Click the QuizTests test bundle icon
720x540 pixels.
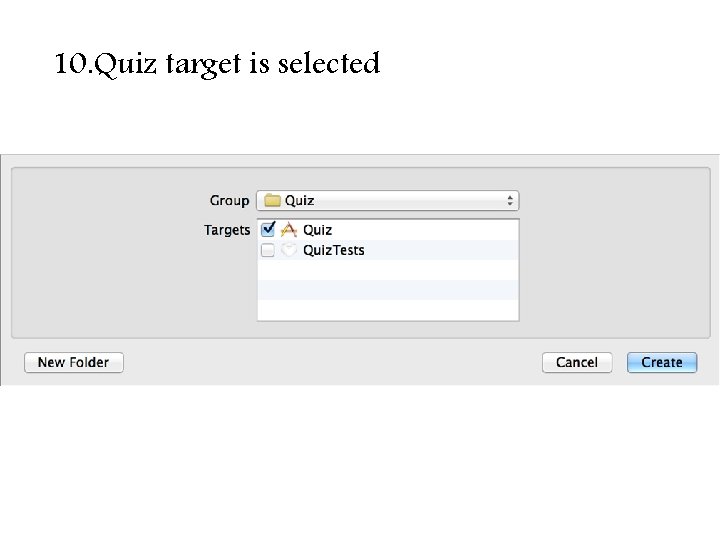click(x=289, y=251)
